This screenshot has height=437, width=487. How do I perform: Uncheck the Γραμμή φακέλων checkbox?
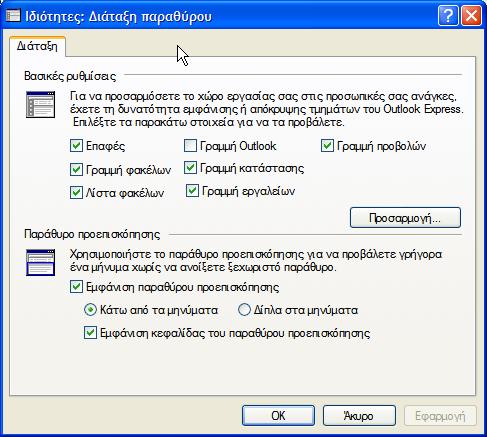tap(76, 170)
